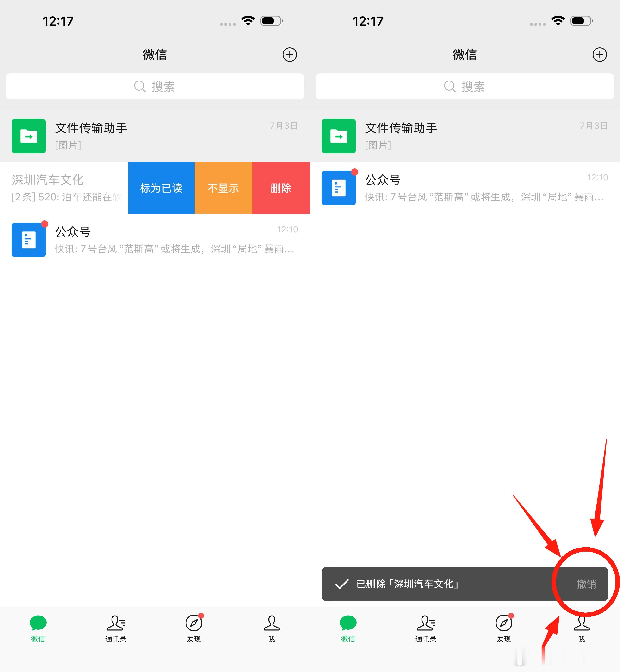Viewport: 620px width, 672px height.
Task: Tap 标为已读 swipe action
Action: [x=161, y=188]
